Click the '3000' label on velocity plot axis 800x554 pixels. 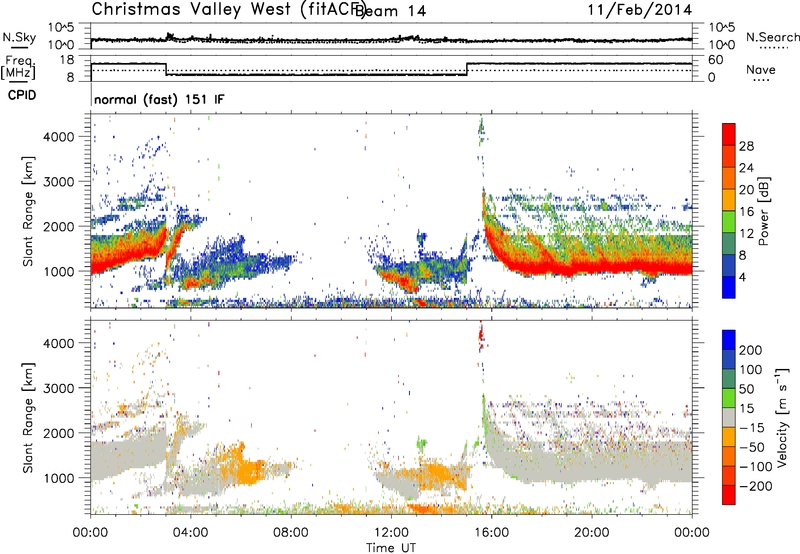click(58, 388)
